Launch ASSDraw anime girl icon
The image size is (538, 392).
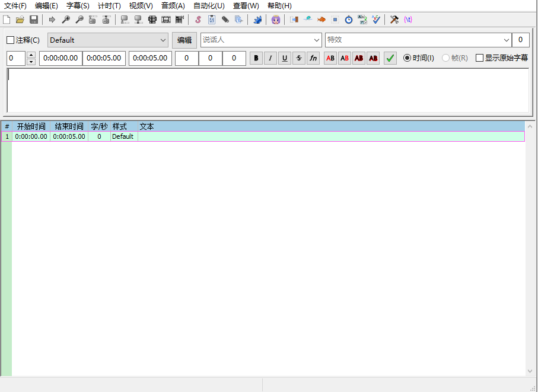pos(275,20)
